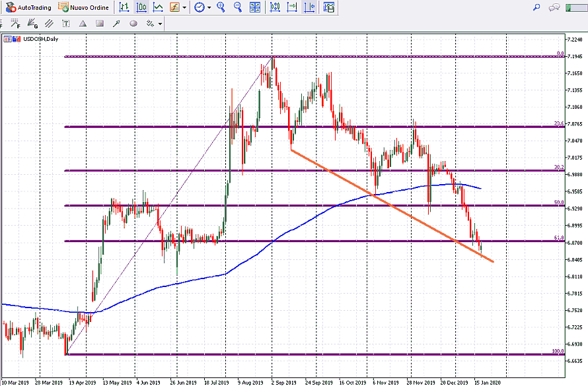Open the indicators list dropdown arrow
This screenshot has width=588, height=386.
[x=184, y=8]
